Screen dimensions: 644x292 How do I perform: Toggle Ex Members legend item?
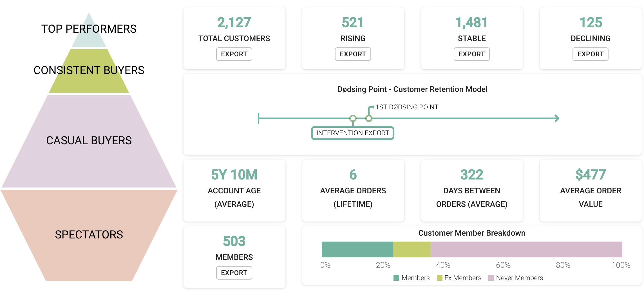(x=459, y=278)
